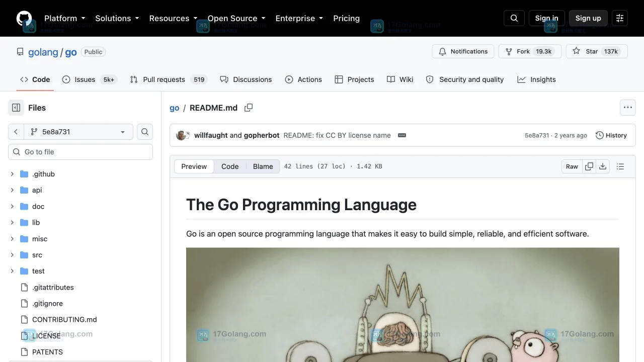The width and height of the screenshot is (644, 362).
Task: Open the Resources menu
Action: tap(173, 18)
